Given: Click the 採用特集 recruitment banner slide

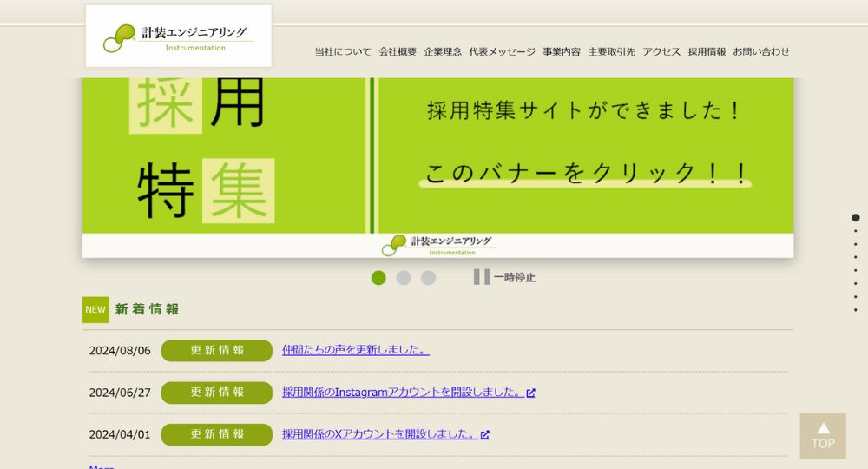Looking at the screenshot, I should (437, 168).
